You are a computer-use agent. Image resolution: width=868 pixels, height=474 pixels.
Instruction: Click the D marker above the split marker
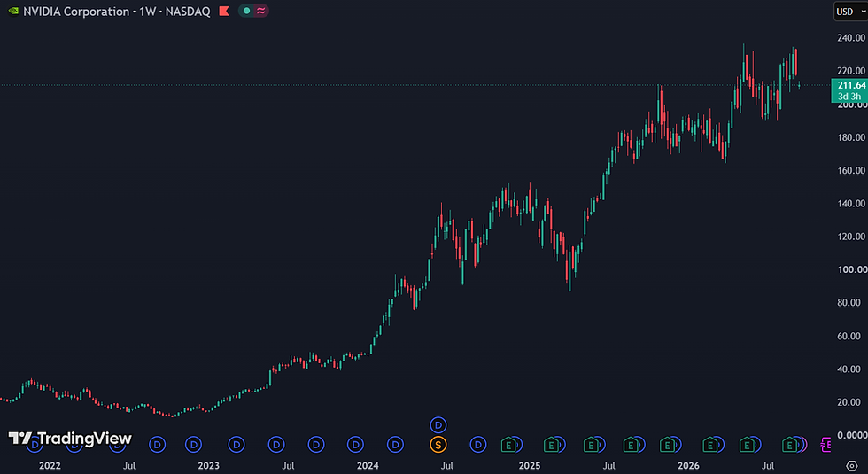point(438,425)
